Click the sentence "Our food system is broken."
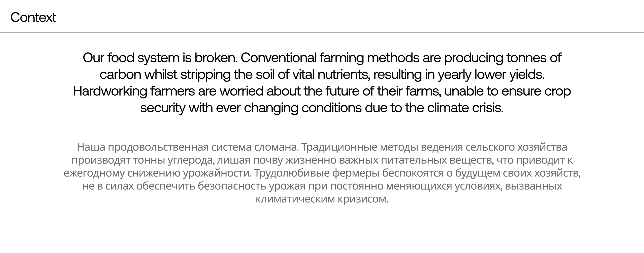 click(x=160, y=58)
